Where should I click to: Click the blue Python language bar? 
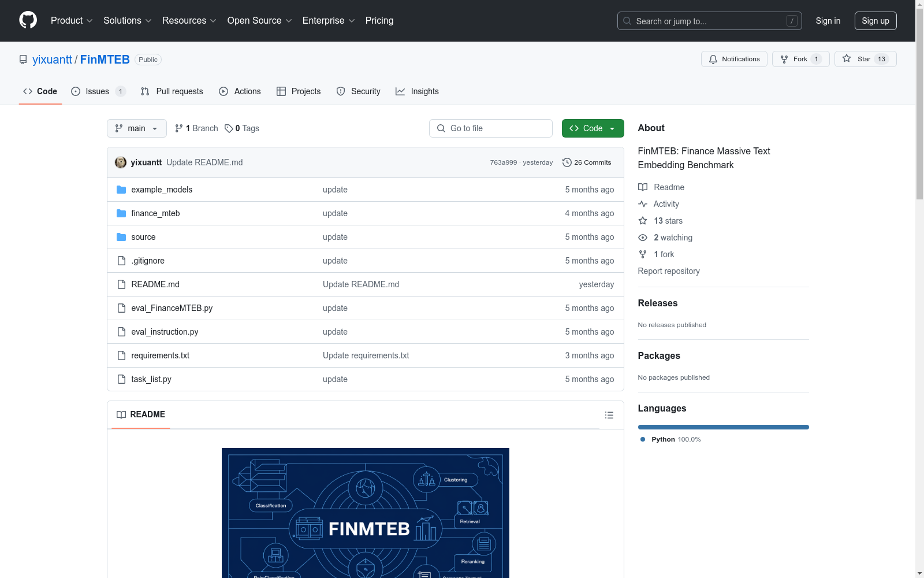(x=724, y=427)
